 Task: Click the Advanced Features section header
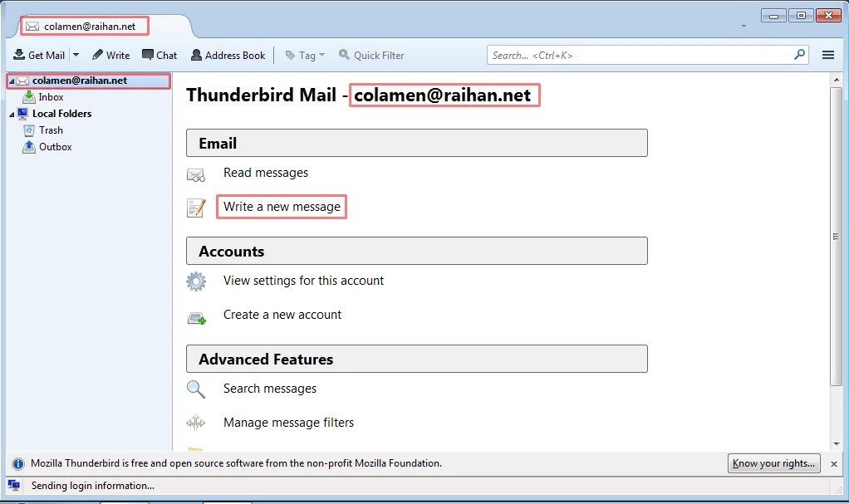pyautogui.click(x=417, y=359)
